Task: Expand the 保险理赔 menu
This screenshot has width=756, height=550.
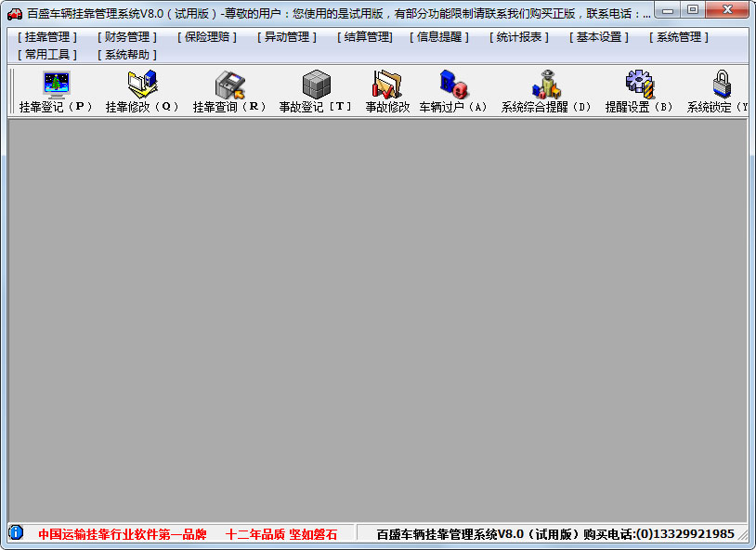Action: (207, 37)
